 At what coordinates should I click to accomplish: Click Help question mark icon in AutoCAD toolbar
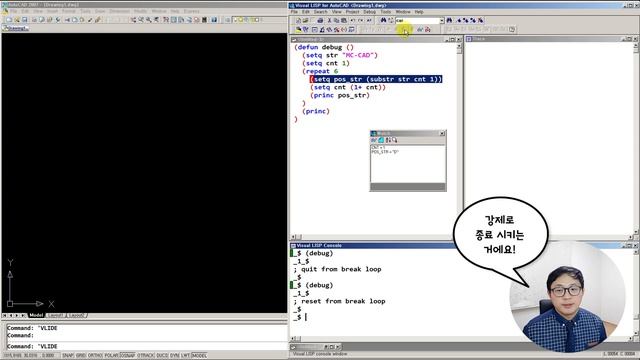tap(214, 20)
